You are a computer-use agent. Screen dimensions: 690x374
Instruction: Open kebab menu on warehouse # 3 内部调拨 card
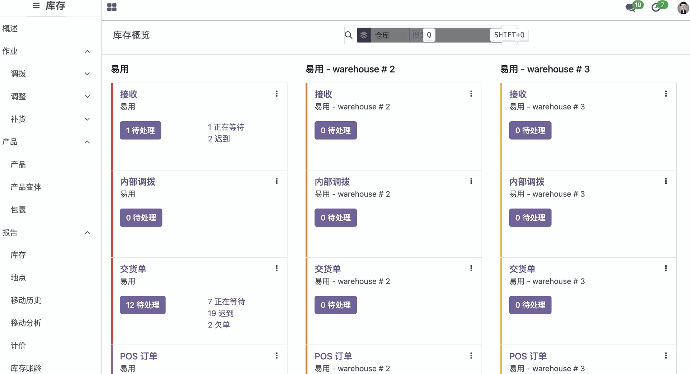(x=666, y=181)
